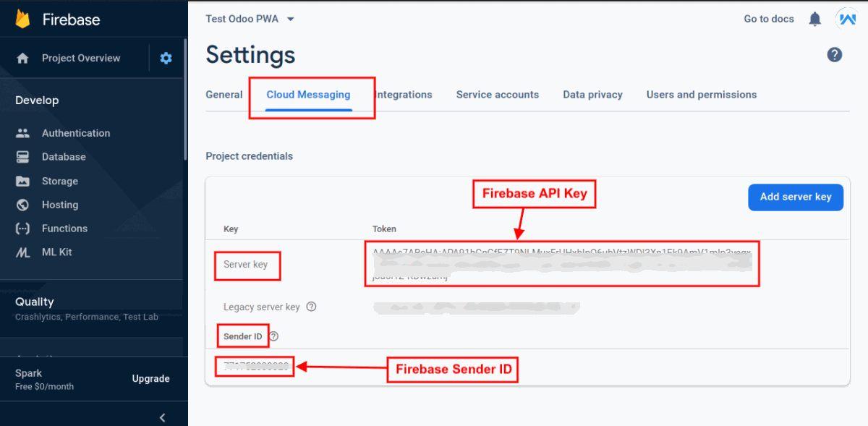Click the Add server key button
The width and height of the screenshot is (868, 426).
(x=796, y=197)
